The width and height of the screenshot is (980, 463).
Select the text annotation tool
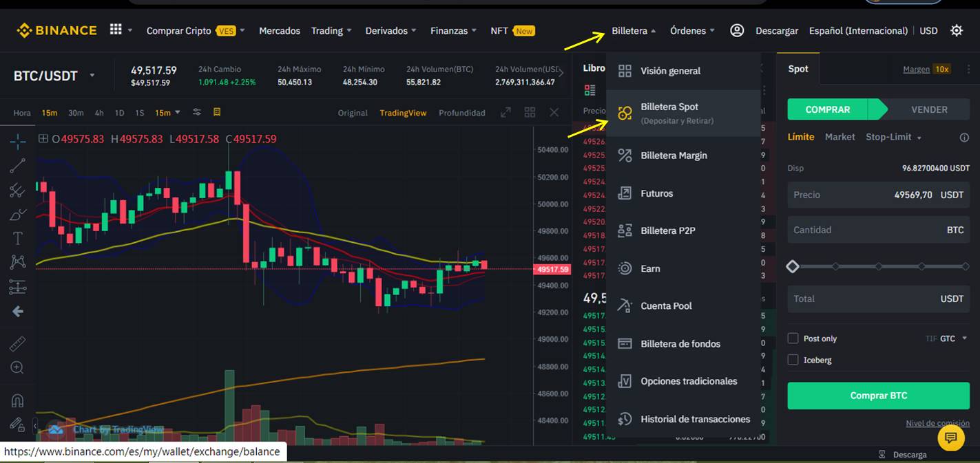coord(18,238)
